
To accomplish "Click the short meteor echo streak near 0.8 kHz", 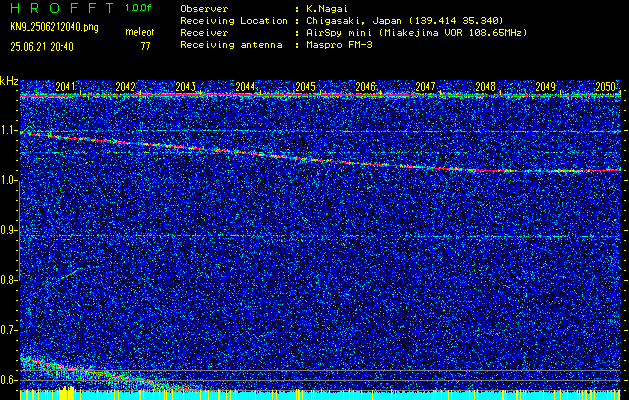I will click(x=69, y=275).
